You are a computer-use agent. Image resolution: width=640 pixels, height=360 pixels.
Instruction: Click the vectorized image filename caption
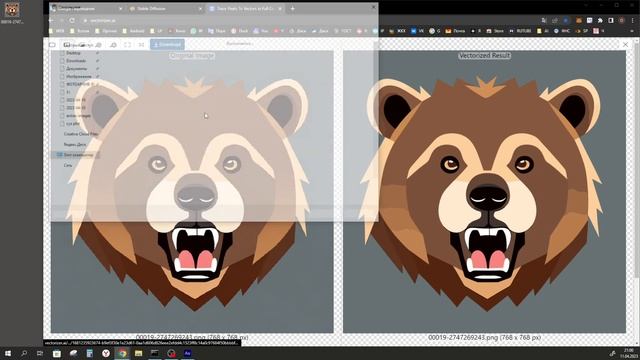484,338
